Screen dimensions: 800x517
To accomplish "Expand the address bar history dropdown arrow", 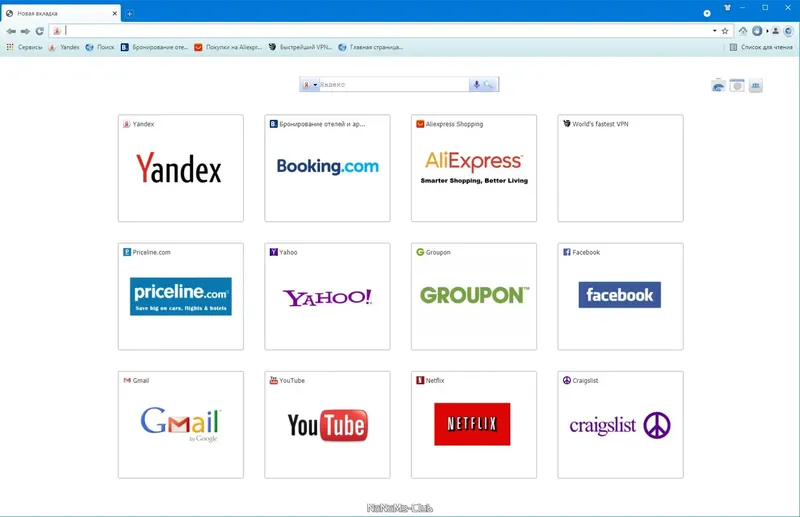I will click(x=714, y=31).
